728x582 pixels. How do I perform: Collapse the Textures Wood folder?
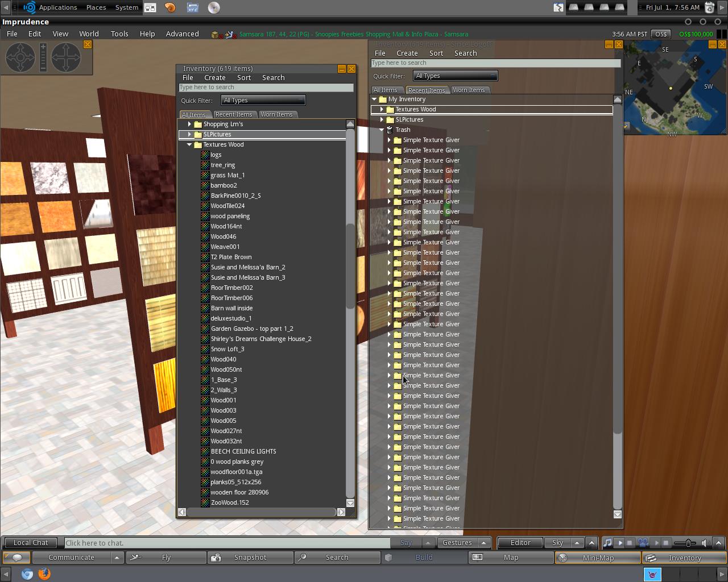[x=189, y=144]
